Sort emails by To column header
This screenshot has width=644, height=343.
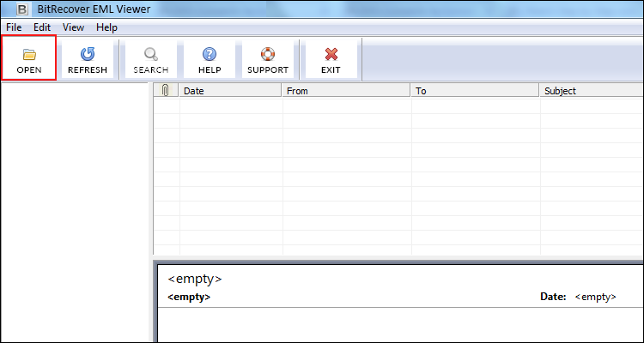tap(475, 90)
